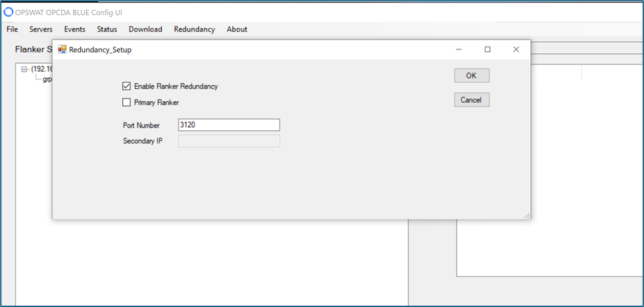Maximize the Redundancy_Setup dialog

click(x=487, y=49)
